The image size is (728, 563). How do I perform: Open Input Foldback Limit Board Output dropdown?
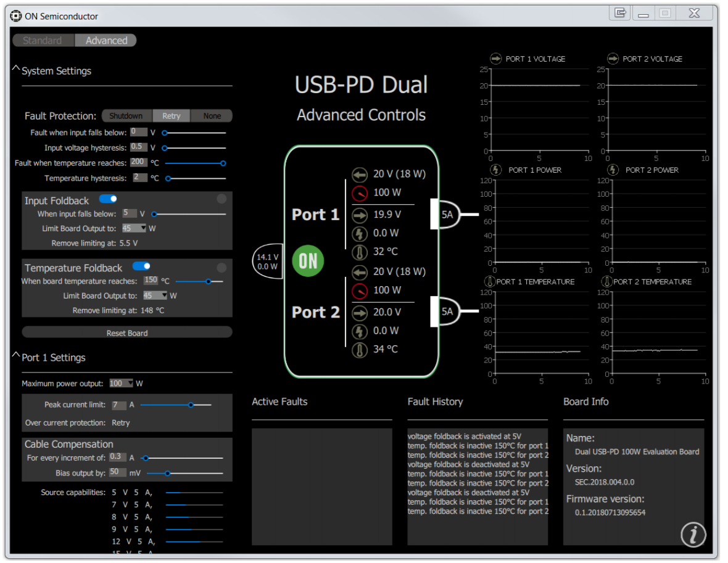coord(134,228)
